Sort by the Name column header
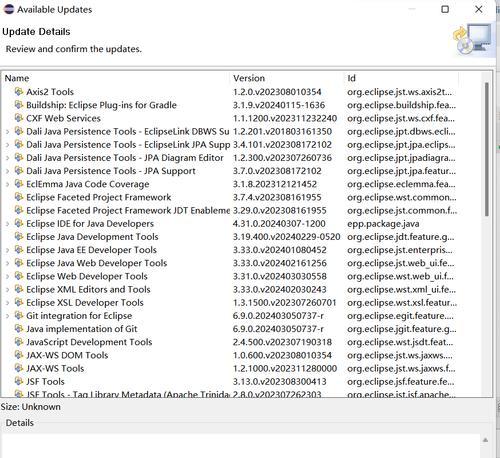 tap(17, 78)
